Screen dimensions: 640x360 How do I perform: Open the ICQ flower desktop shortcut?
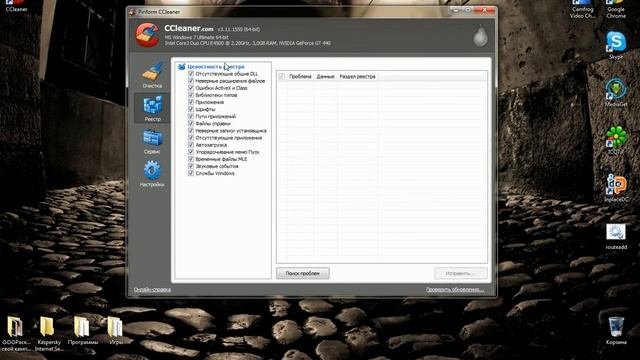616,140
